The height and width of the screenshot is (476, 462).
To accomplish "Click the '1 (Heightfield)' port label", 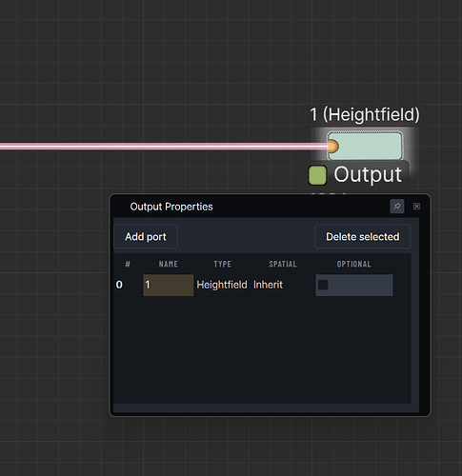I will (365, 114).
